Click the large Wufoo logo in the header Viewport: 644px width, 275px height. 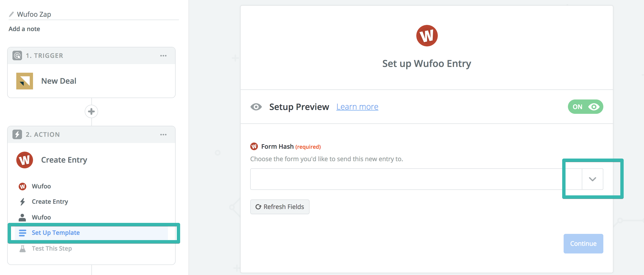(x=427, y=36)
